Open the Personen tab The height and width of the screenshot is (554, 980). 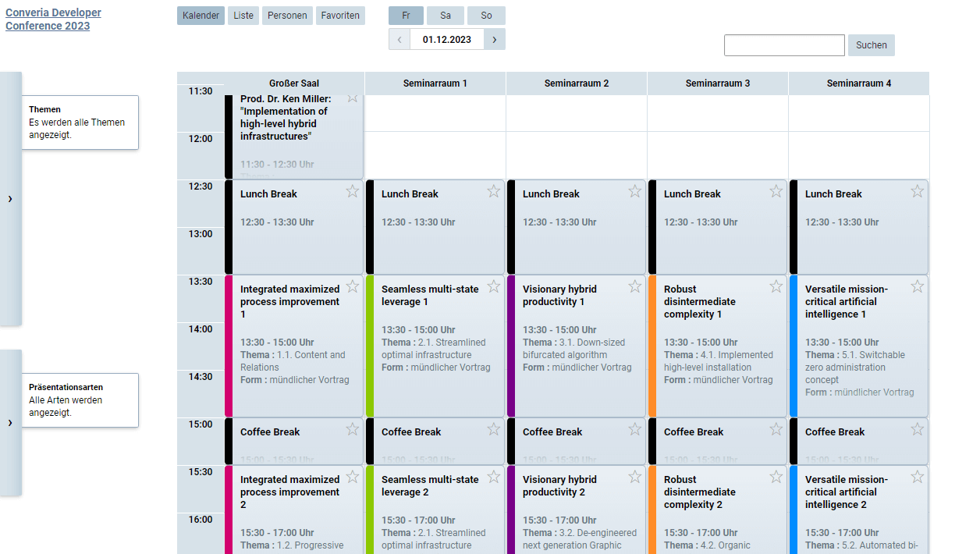pos(287,16)
